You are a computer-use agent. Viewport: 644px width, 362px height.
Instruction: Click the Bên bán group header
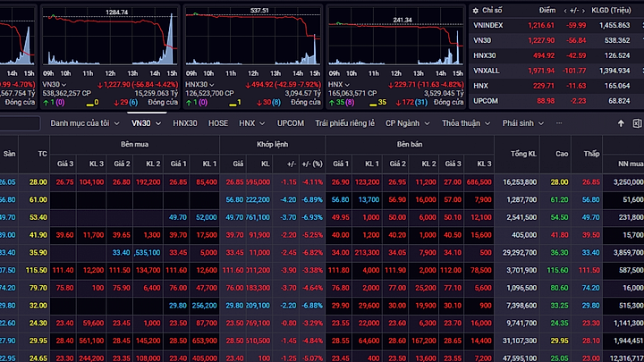(x=410, y=145)
